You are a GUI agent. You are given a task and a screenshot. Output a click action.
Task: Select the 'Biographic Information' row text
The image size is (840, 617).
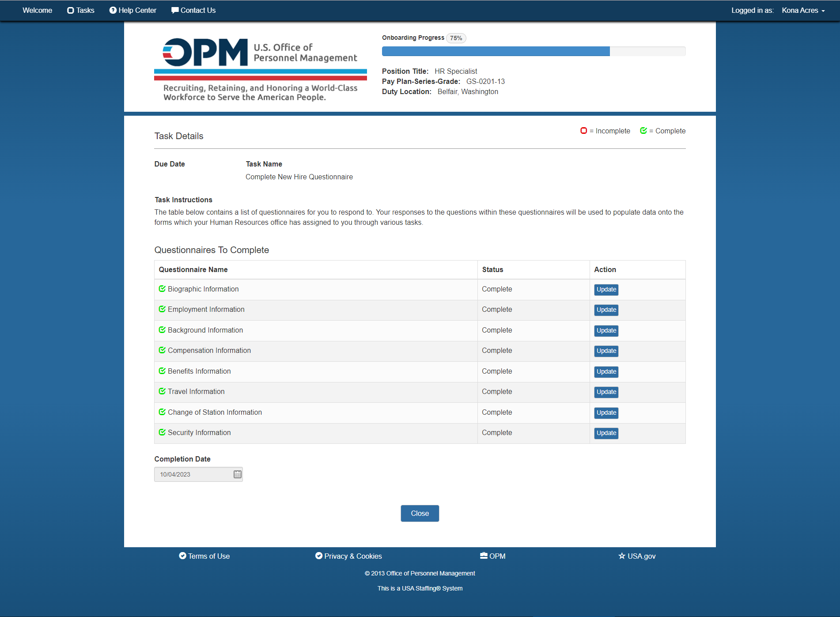click(203, 289)
